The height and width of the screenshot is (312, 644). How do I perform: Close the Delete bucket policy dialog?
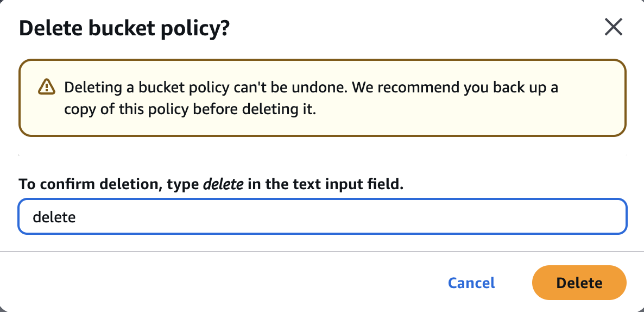click(x=614, y=28)
